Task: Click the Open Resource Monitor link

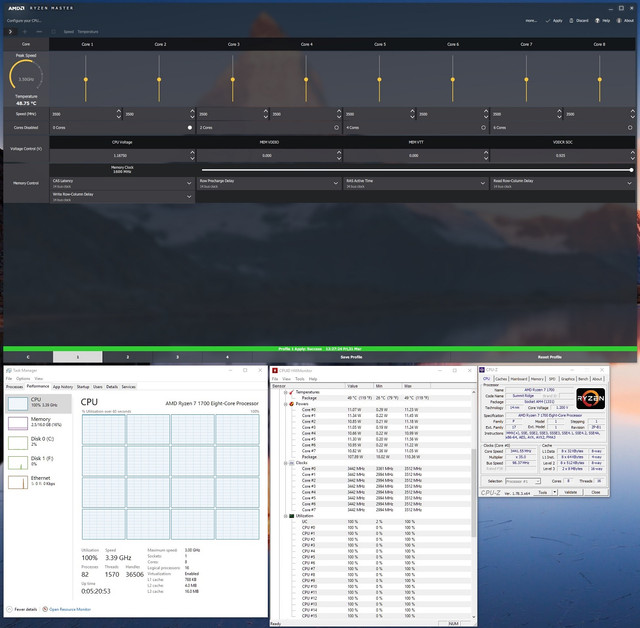Action: pyautogui.click(x=70, y=609)
